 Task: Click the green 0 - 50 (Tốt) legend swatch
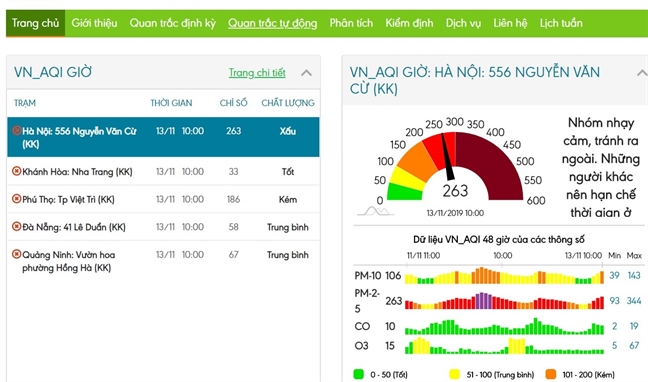point(358,374)
